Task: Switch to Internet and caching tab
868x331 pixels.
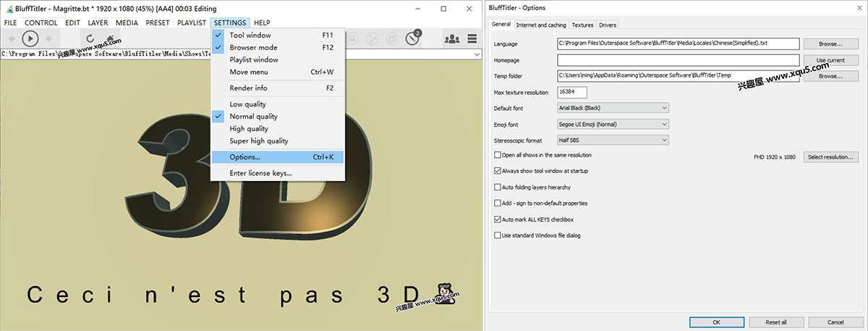Action: click(541, 25)
